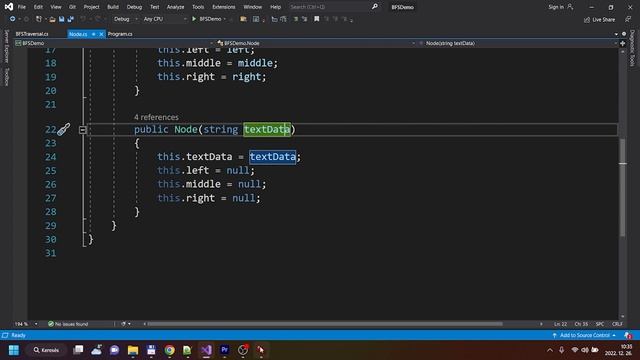Click the Windows Start button

click(x=14, y=350)
